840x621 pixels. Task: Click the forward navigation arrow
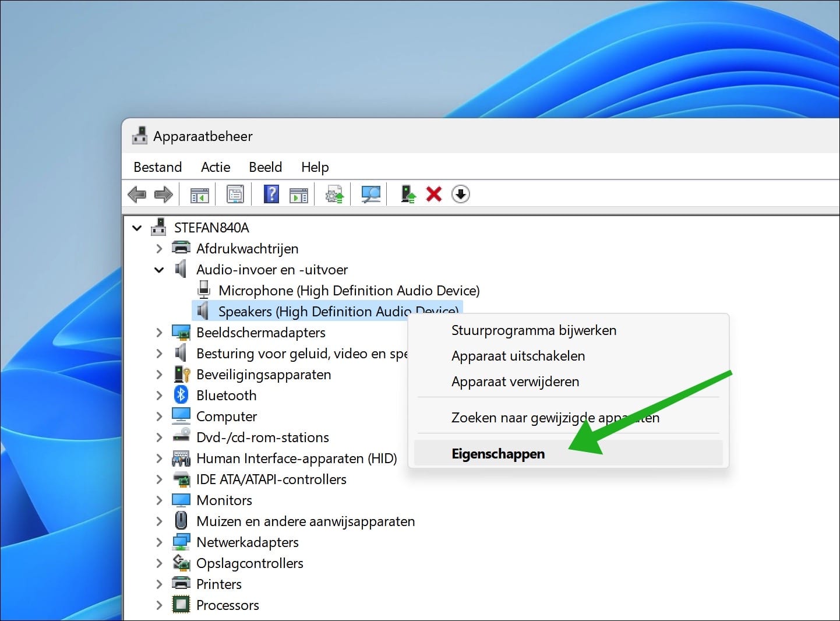164,194
